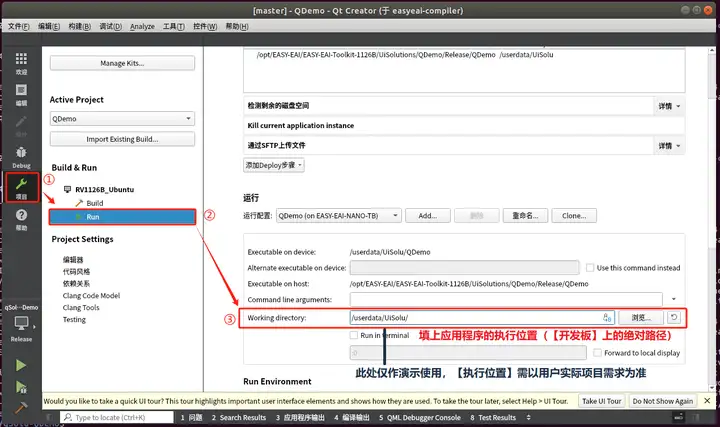The height and width of the screenshot is (427, 720).
Task: Expand disk space check details
Action: tap(669, 106)
